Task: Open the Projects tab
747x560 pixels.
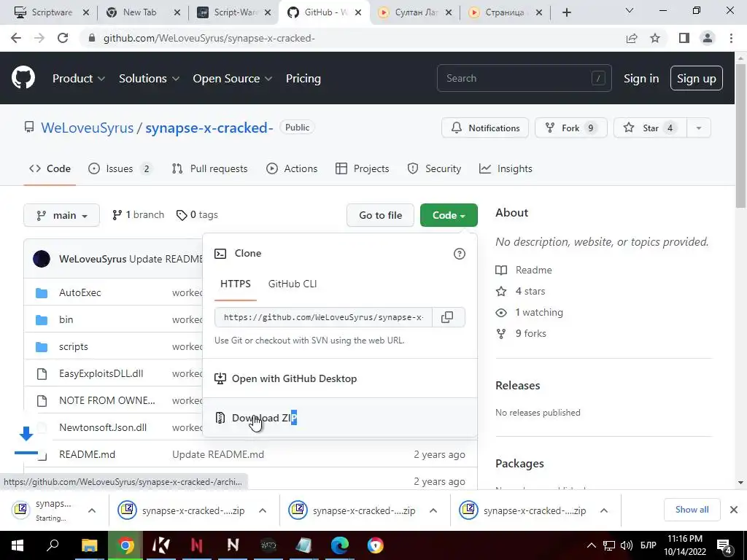Action: [362, 168]
